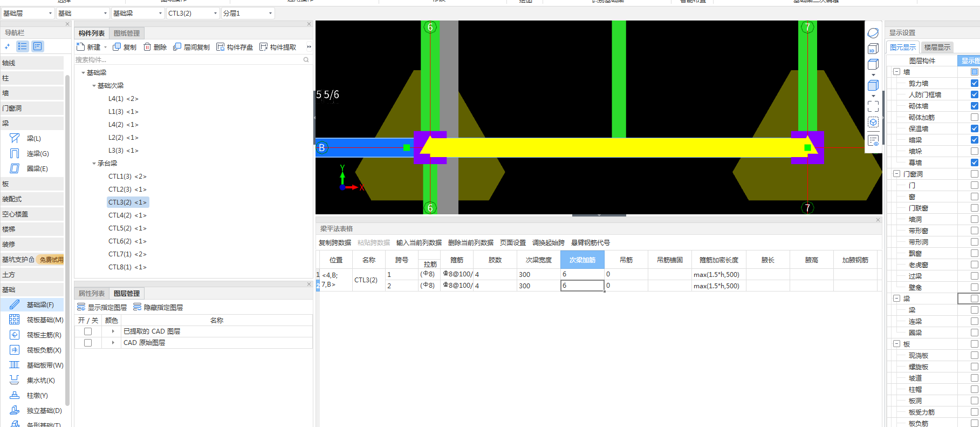Toggle the 人防门框墙 display checkbox
980x427 pixels.
pos(974,94)
